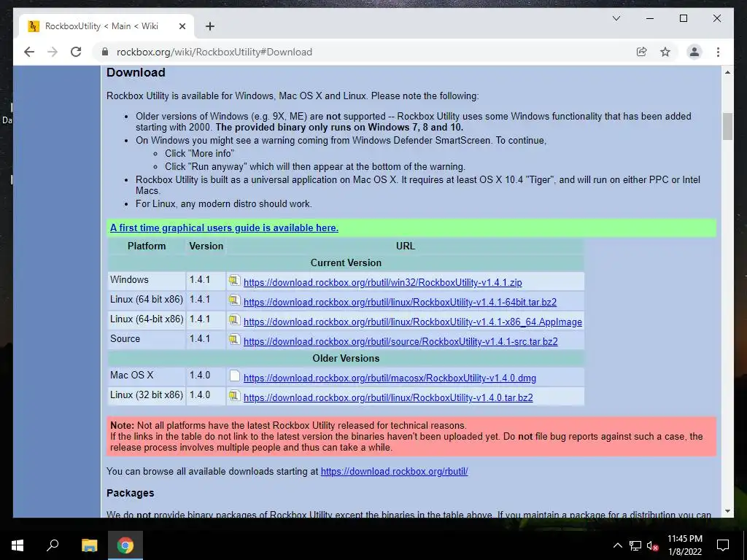747x560 pixels.
Task: Download RockboxUtility-v1.4.1.zip for Windows
Action: [382, 282]
